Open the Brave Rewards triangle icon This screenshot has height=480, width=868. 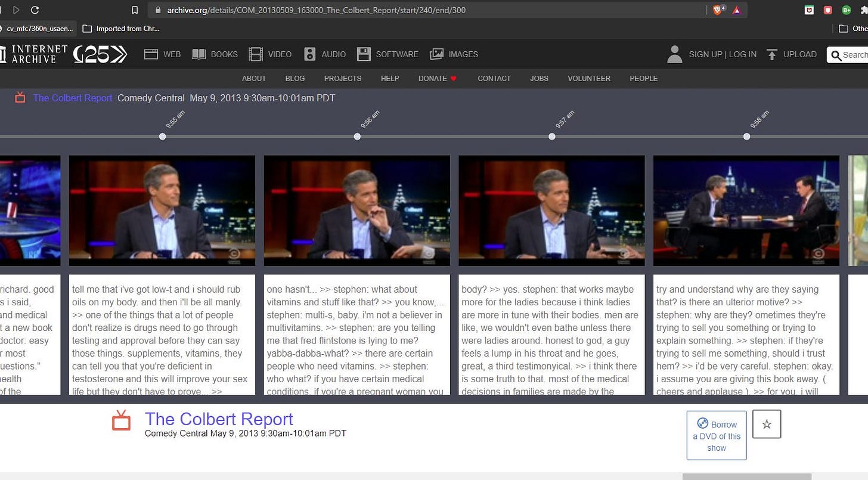point(736,10)
